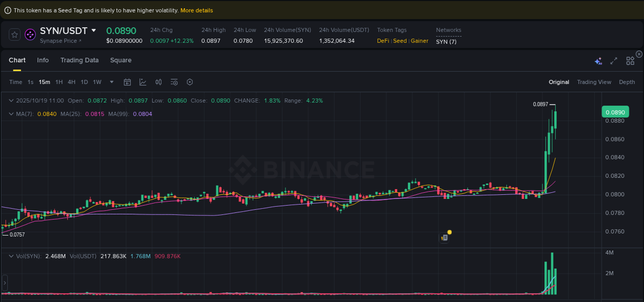Open the Square tab

coord(121,60)
